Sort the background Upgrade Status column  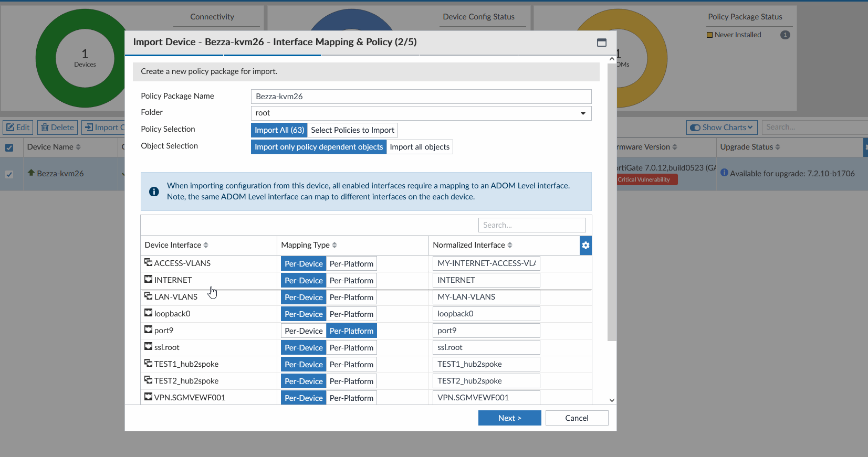tap(778, 147)
